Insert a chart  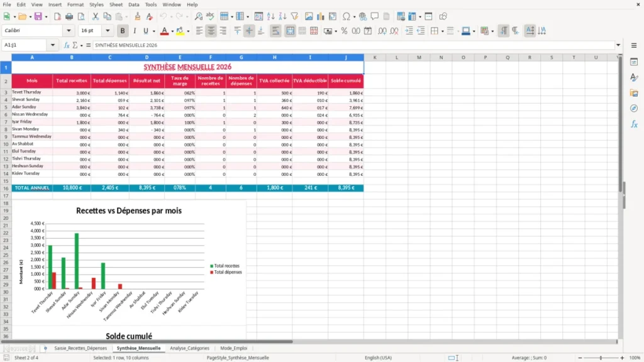click(320, 16)
